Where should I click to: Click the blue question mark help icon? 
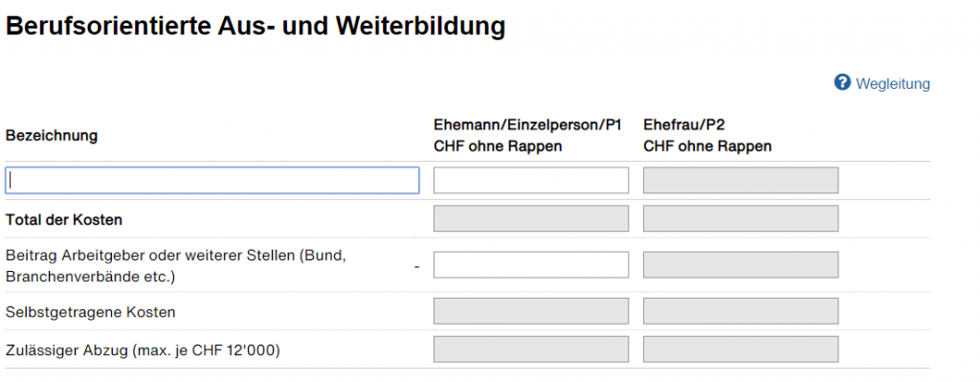[842, 82]
